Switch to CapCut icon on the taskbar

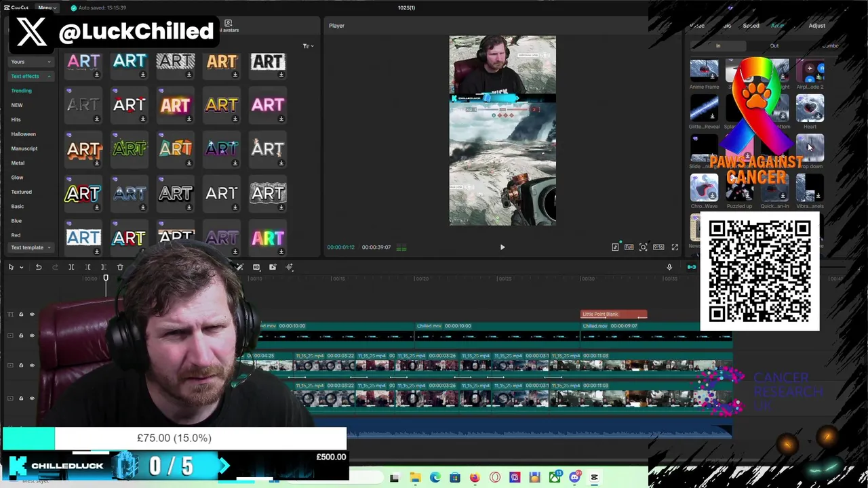(x=594, y=478)
